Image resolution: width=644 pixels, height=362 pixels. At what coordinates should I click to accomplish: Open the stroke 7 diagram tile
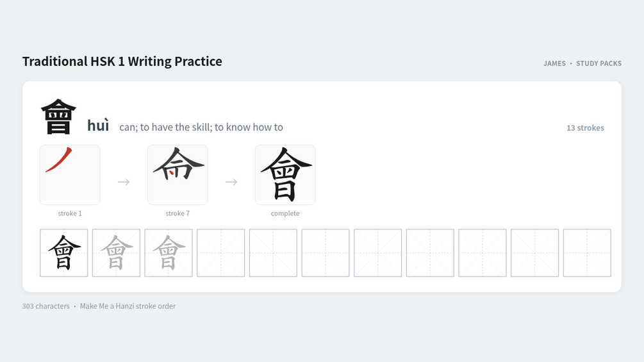point(178,175)
